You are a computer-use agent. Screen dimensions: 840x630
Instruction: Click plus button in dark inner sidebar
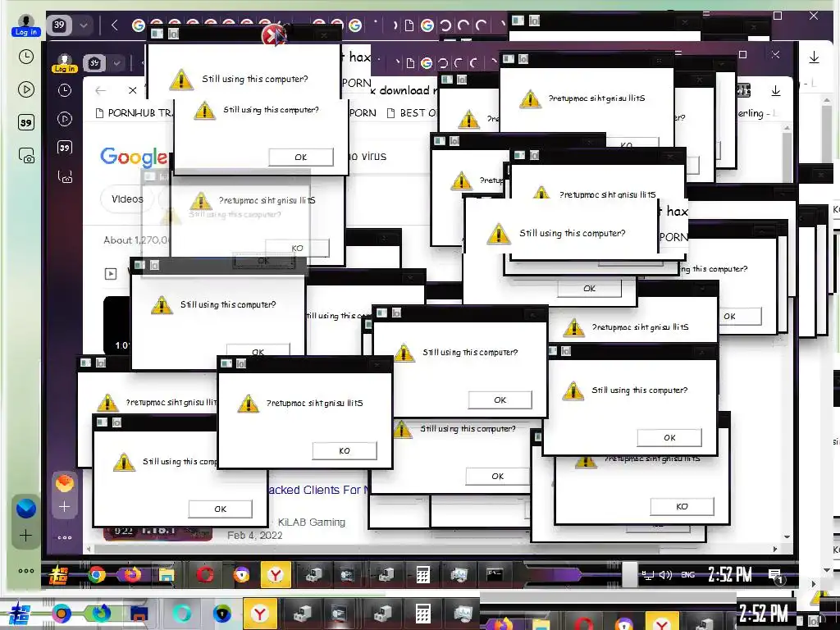click(64, 506)
